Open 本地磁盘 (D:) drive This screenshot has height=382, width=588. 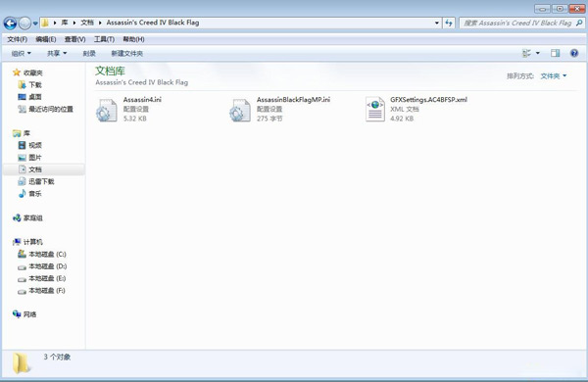[48, 266]
